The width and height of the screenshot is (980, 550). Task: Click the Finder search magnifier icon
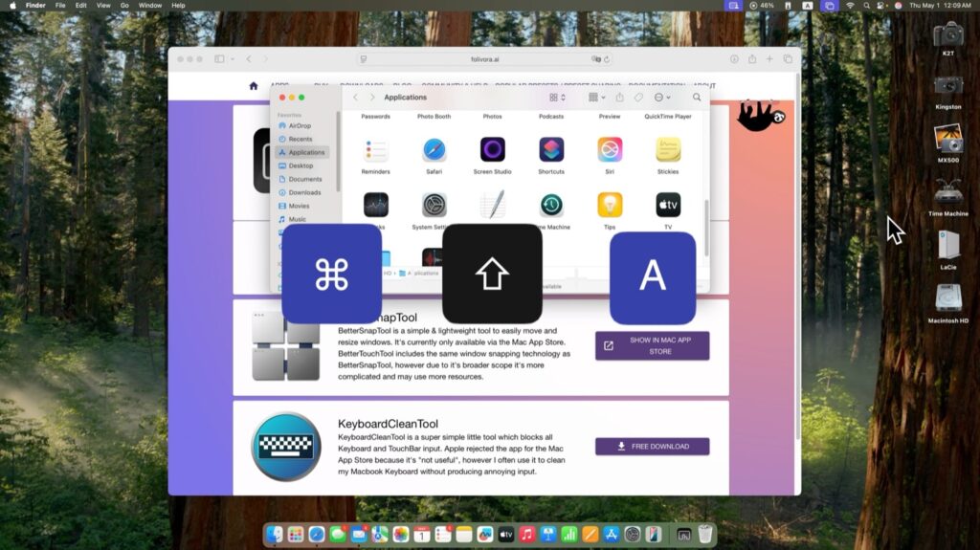[x=697, y=98]
